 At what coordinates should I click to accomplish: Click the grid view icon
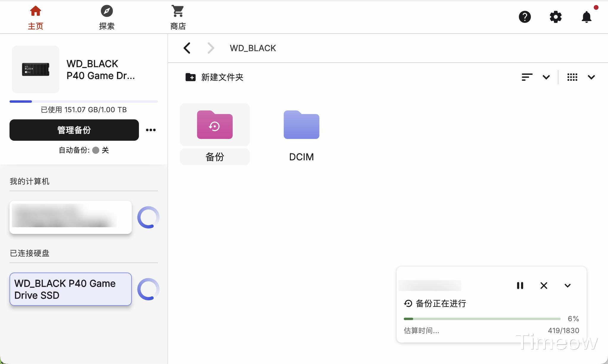pyautogui.click(x=572, y=77)
